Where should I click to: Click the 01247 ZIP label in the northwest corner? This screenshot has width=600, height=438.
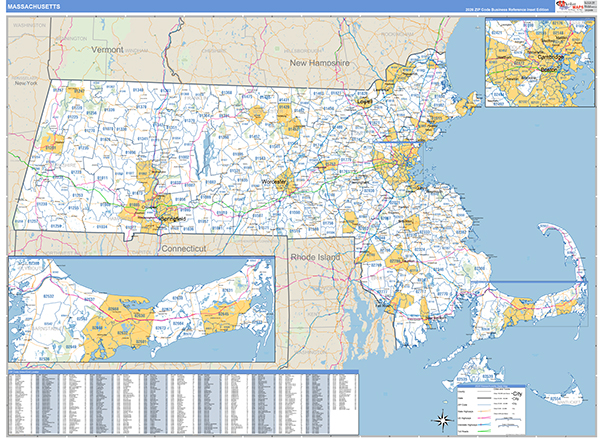click(x=79, y=91)
